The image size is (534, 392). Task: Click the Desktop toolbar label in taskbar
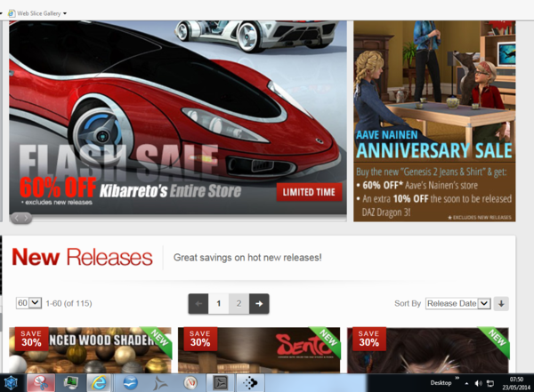coord(441,383)
